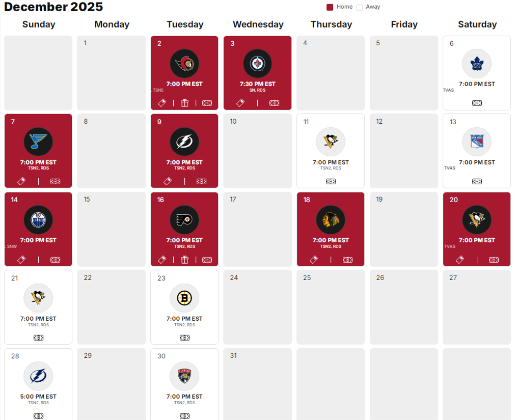Open the gift promotion icon on December 2
Image resolution: width=519 pixels, height=420 pixels.
pos(184,103)
